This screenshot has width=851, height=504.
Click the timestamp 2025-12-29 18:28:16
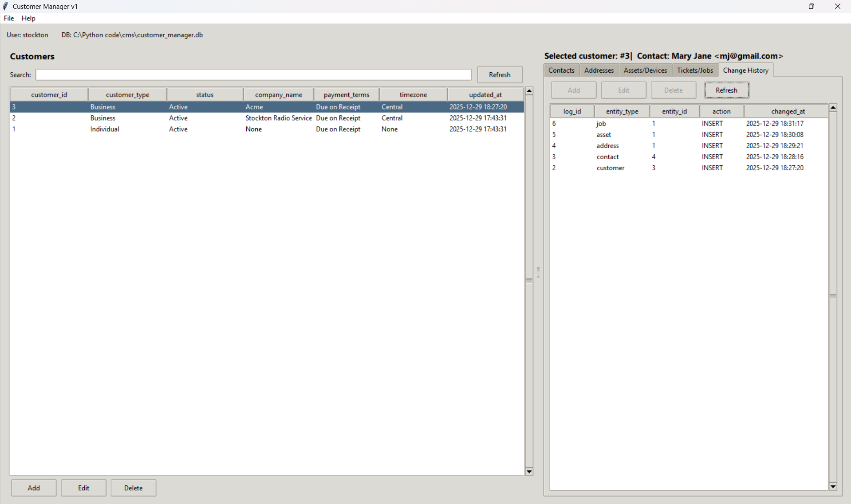[775, 156]
